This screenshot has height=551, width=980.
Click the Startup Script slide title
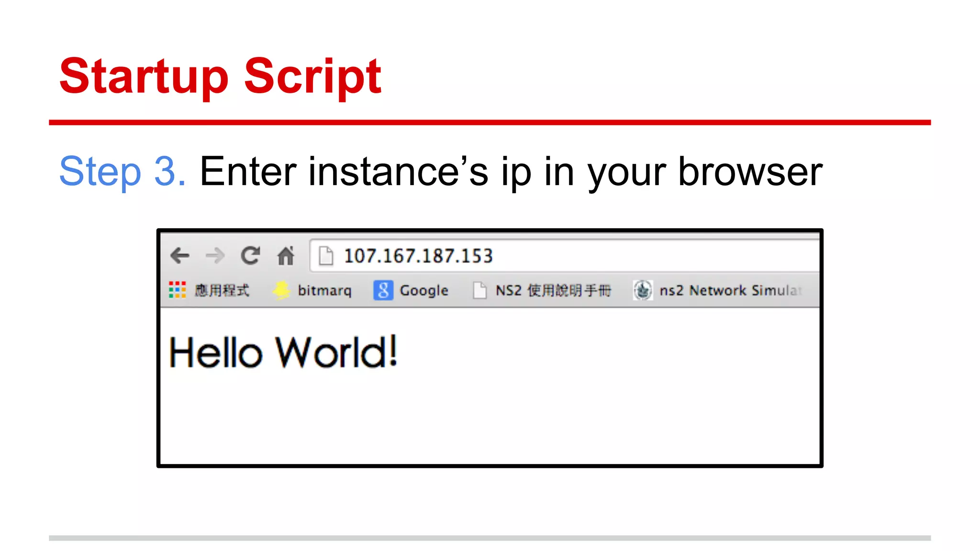[x=220, y=77]
